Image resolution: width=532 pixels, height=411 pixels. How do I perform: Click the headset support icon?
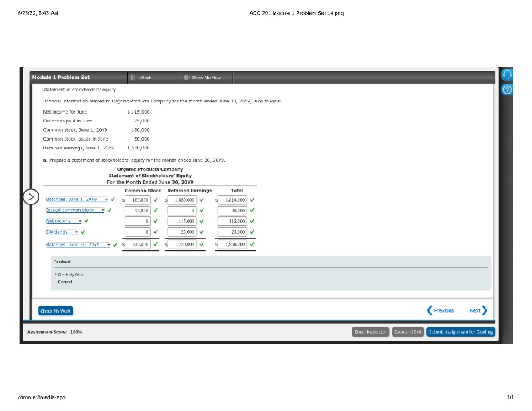(507, 74)
